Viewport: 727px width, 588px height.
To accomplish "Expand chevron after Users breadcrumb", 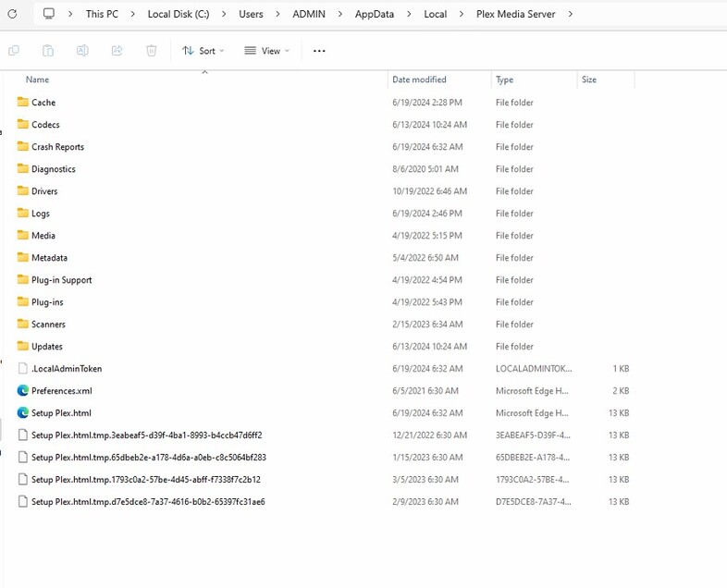I will [x=277, y=14].
